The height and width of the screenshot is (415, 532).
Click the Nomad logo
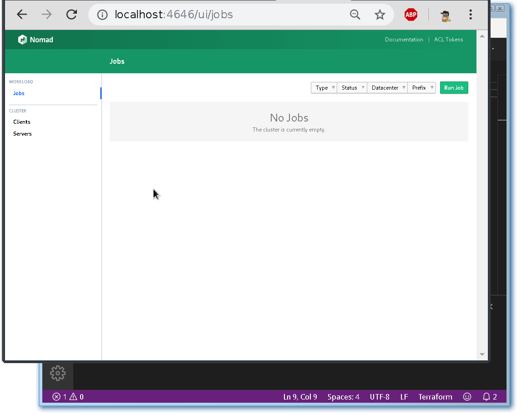[35, 40]
